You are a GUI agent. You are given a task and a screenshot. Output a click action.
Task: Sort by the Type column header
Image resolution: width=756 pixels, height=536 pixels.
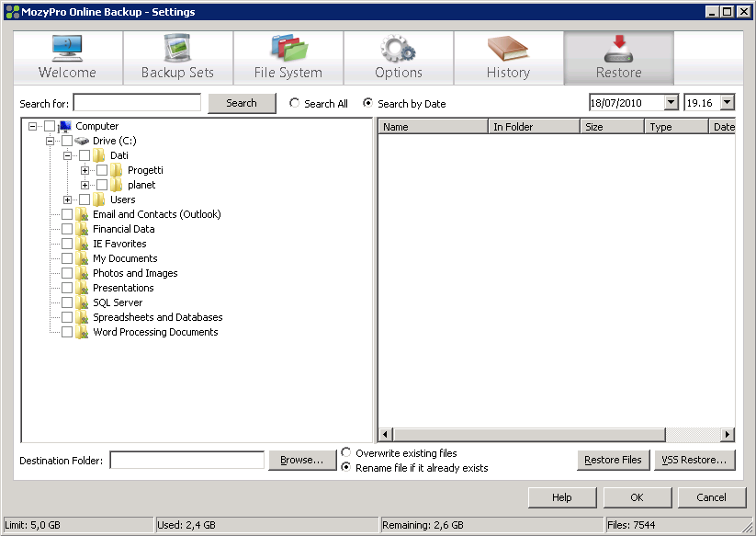click(x=676, y=127)
